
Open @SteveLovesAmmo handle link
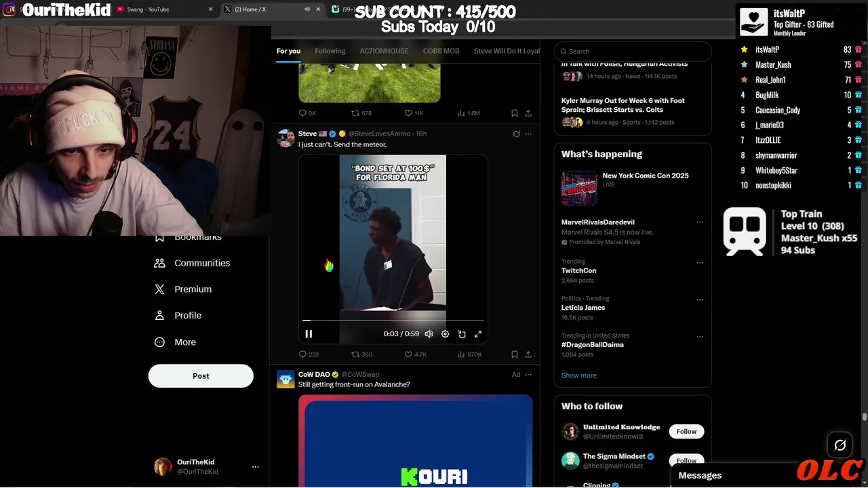click(379, 134)
